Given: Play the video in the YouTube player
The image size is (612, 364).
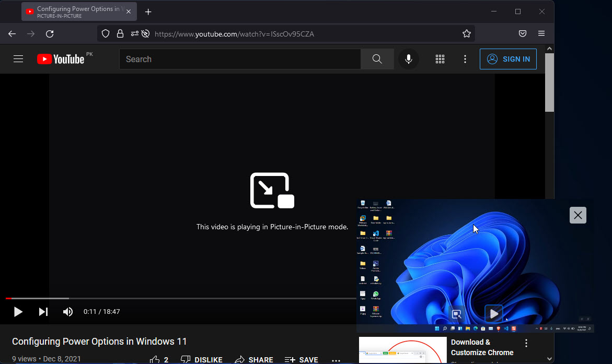Looking at the screenshot, I should pyautogui.click(x=18, y=312).
